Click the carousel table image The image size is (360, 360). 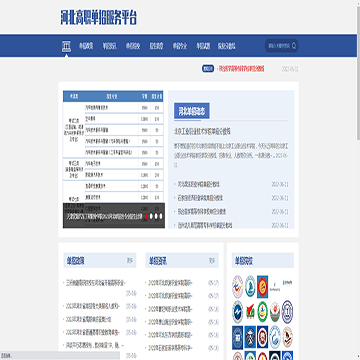(x=113, y=147)
